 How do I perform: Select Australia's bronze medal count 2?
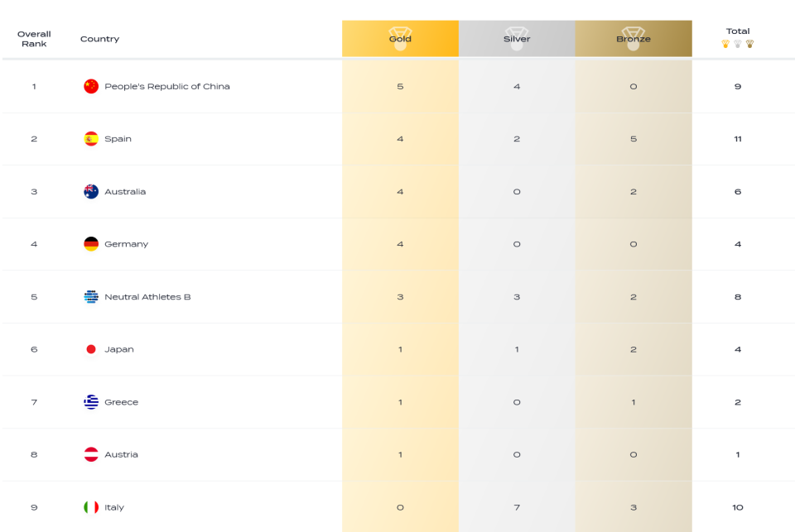click(634, 191)
